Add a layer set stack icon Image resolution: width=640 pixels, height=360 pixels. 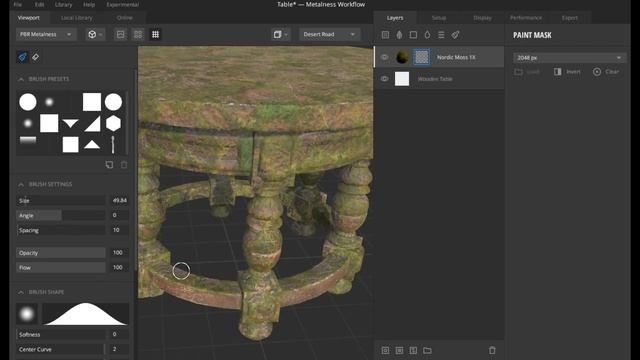point(441,35)
